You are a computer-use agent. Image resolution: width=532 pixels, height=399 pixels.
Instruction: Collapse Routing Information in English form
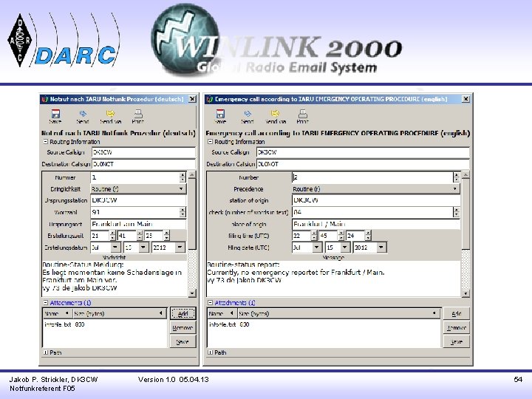tap(210, 141)
